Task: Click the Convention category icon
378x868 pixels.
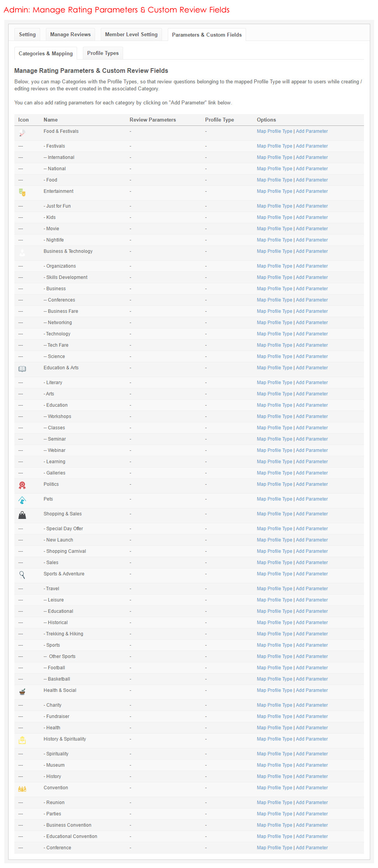Action: pyautogui.click(x=22, y=789)
